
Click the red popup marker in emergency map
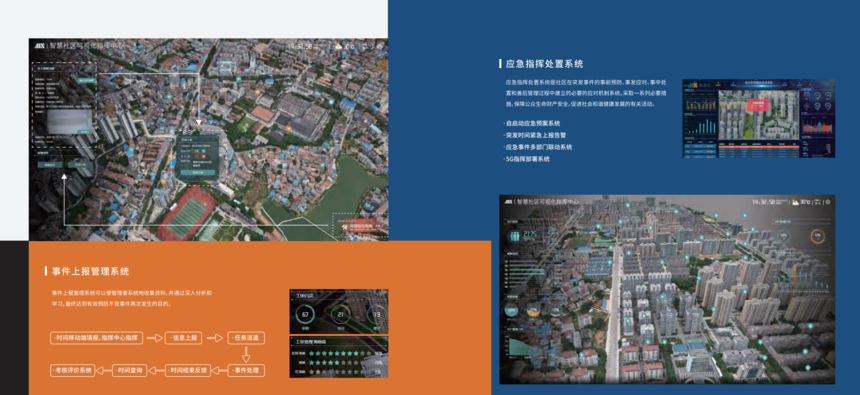coord(758,104)
